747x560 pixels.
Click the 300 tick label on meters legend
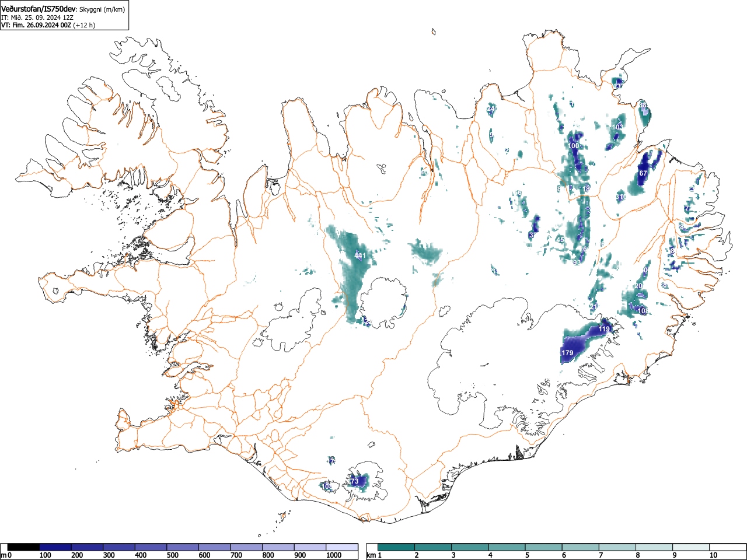[109, 555]
